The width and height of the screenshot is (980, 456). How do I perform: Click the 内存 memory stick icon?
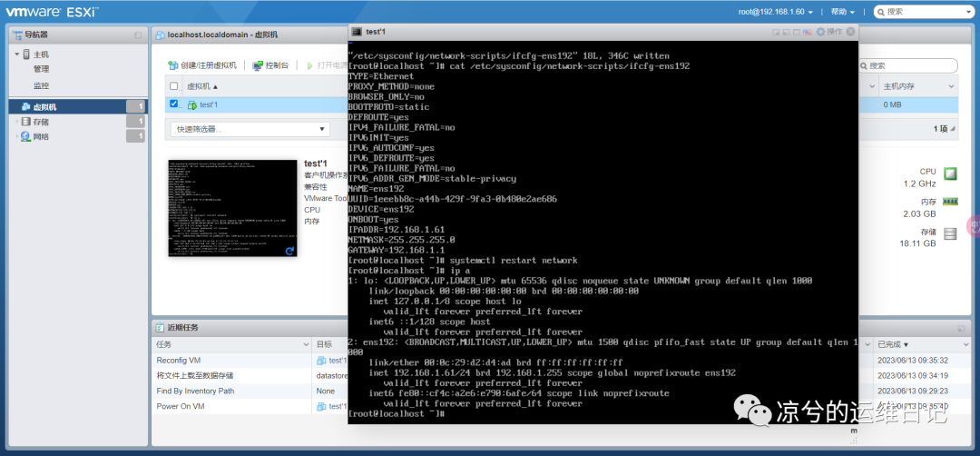951,202
